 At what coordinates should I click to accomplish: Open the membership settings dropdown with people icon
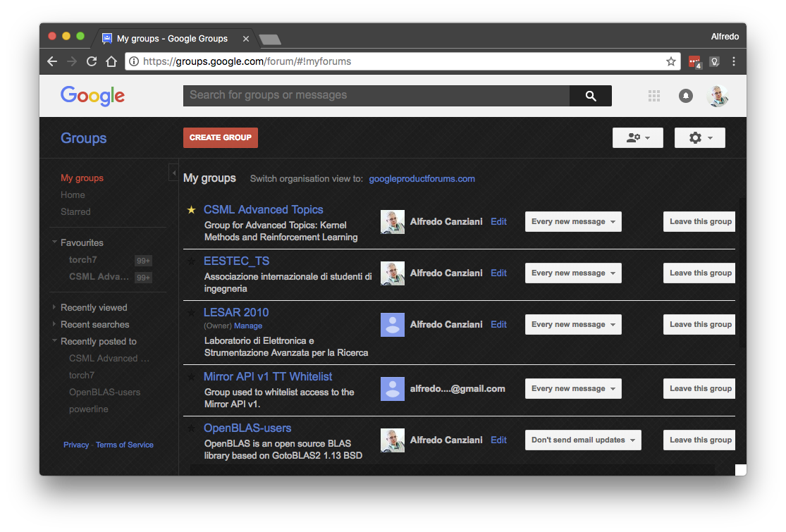pyautogui.click(x=638, y=138)
